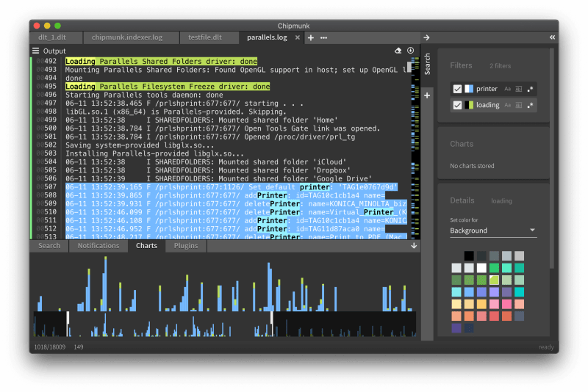
Task: Pick the selected lime-green palette swatch
Action: point(494,280)
